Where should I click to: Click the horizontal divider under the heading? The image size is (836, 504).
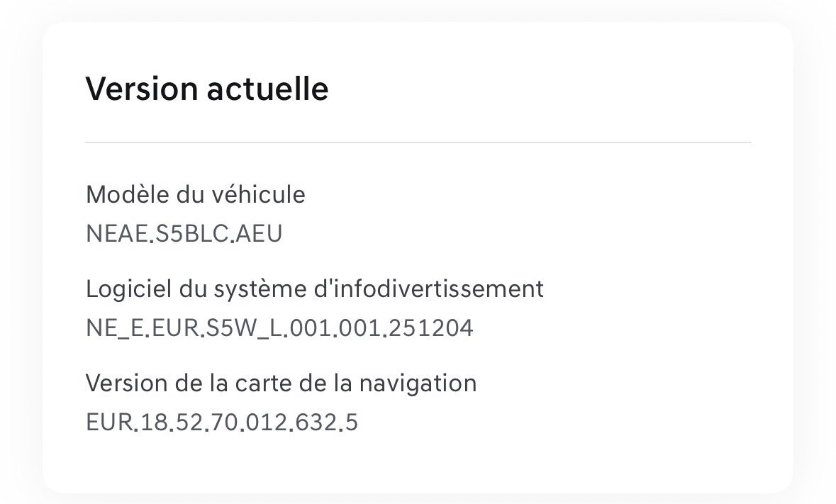tap(418, 142)
